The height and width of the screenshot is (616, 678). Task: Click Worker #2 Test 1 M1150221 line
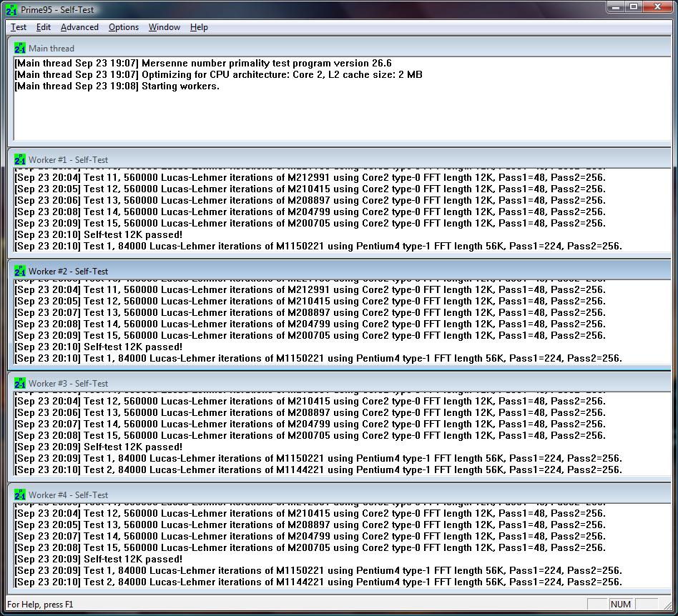tap(318, 358)
